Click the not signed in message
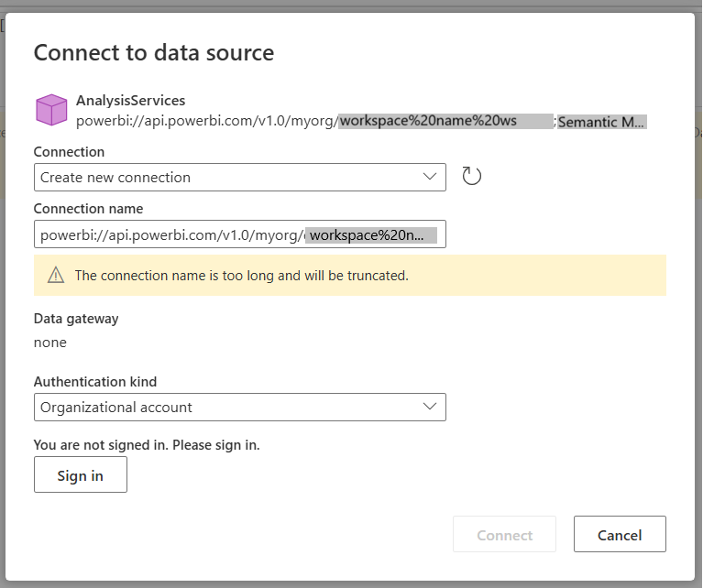Viewport: 703px width, 588px height. tap(147, 445)
